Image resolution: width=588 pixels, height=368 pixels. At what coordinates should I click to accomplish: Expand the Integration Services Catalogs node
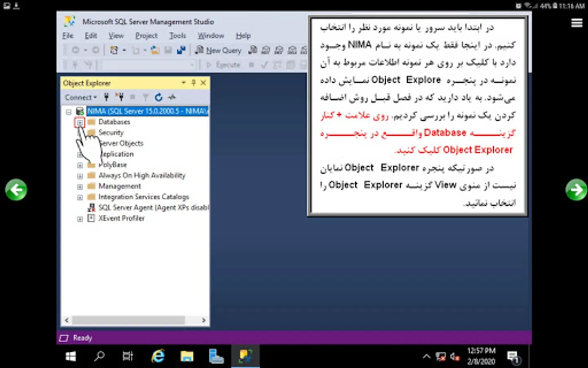[x=80, y=197]
